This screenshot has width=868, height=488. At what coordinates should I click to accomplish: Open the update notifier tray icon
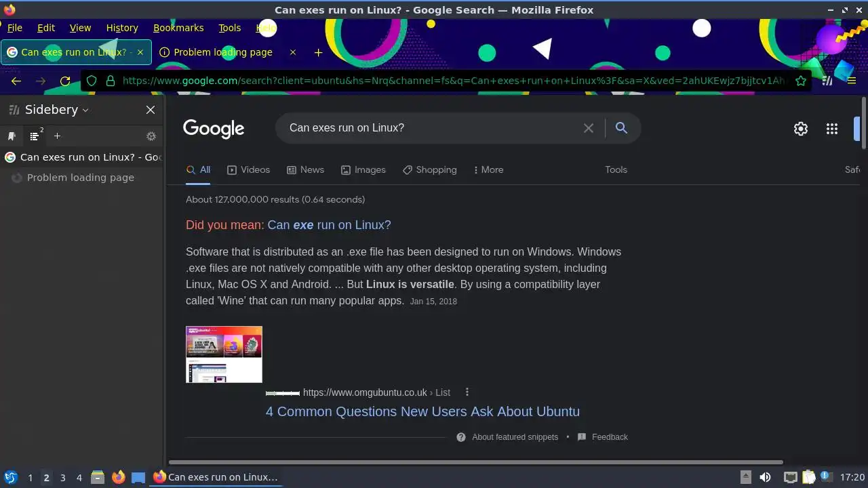pyautogui.click(x=826, y=477)
